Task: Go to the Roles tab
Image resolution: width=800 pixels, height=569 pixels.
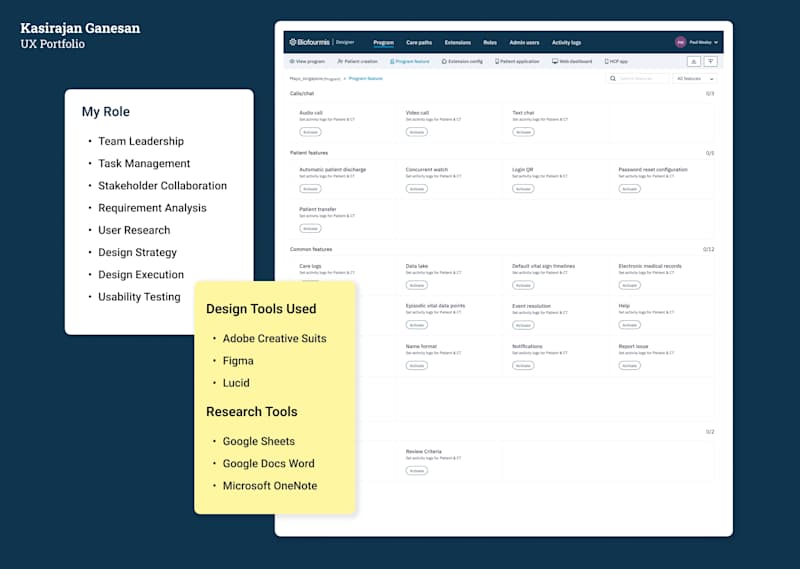Action: 490,42
